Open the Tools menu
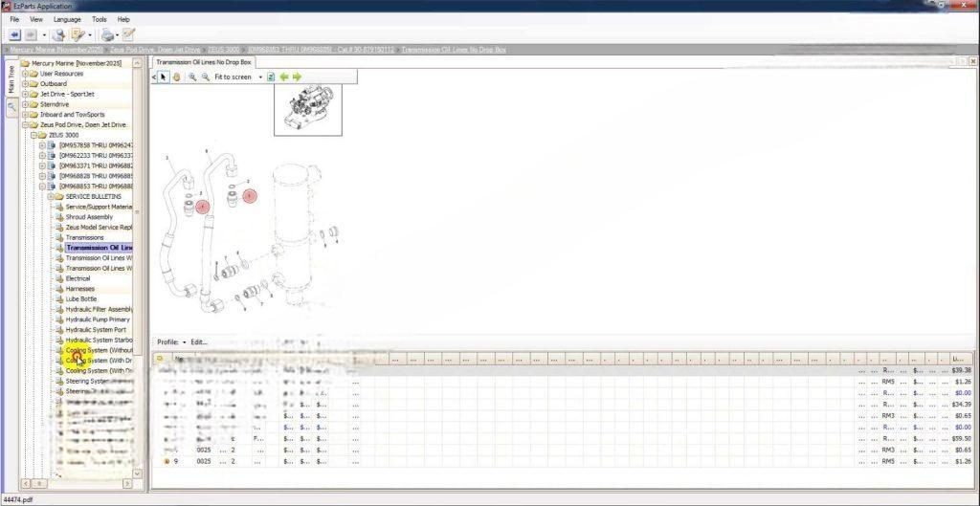980x506 pixels. [99, 19]
